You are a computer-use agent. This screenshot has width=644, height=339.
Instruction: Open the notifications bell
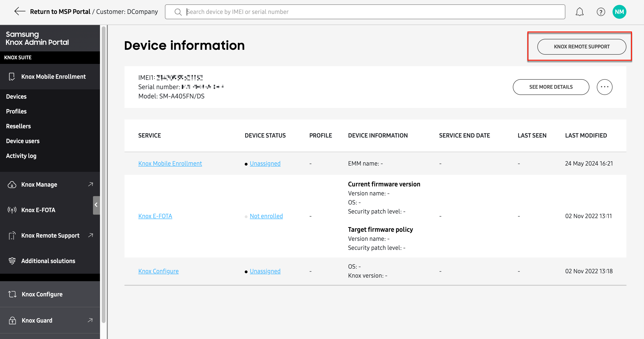pos(579,12)
